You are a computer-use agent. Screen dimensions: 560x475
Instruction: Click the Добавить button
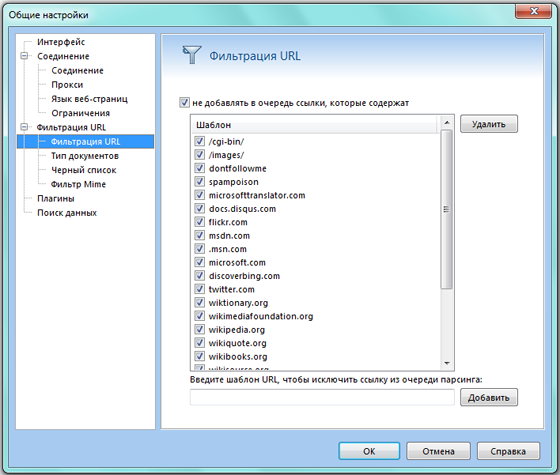coord(489,398)
